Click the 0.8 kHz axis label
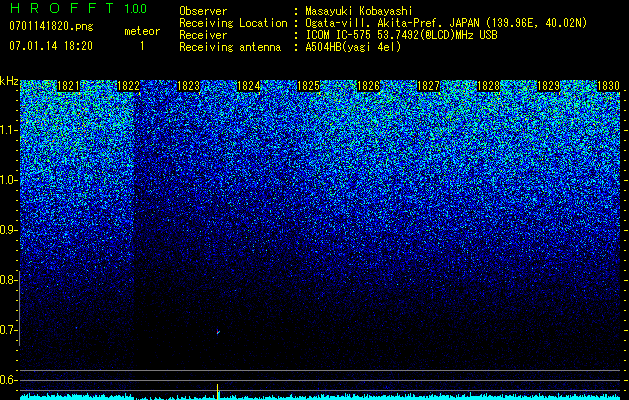 coord(9,280)
